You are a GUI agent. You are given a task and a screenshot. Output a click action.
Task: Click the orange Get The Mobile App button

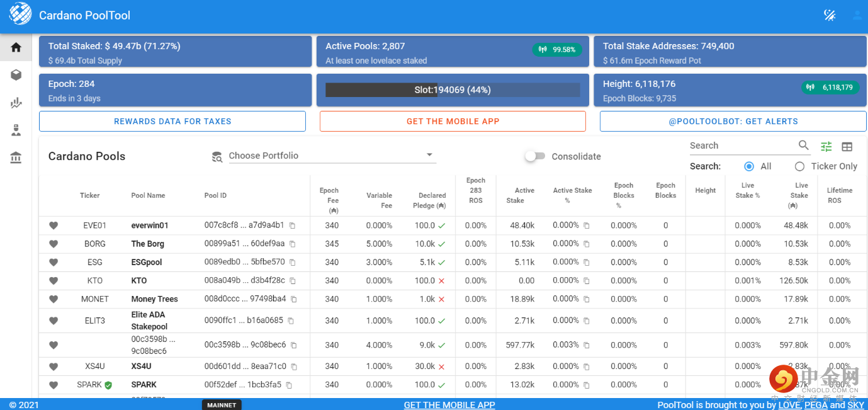[x=453, y=122]
